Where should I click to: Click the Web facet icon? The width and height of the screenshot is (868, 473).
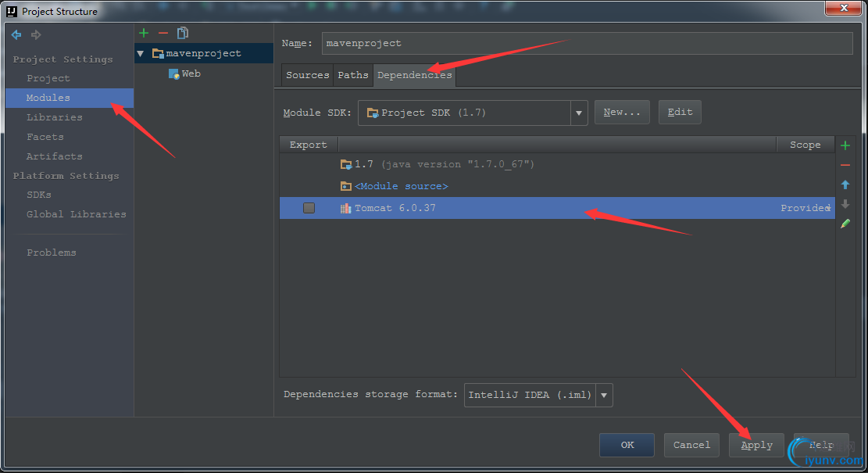pyautogui.click(x=173, y=73)
